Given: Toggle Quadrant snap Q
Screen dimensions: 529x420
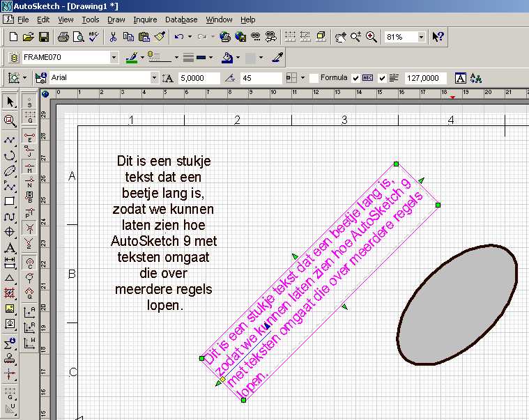Looking at the screenshot, I should (29, 293).
